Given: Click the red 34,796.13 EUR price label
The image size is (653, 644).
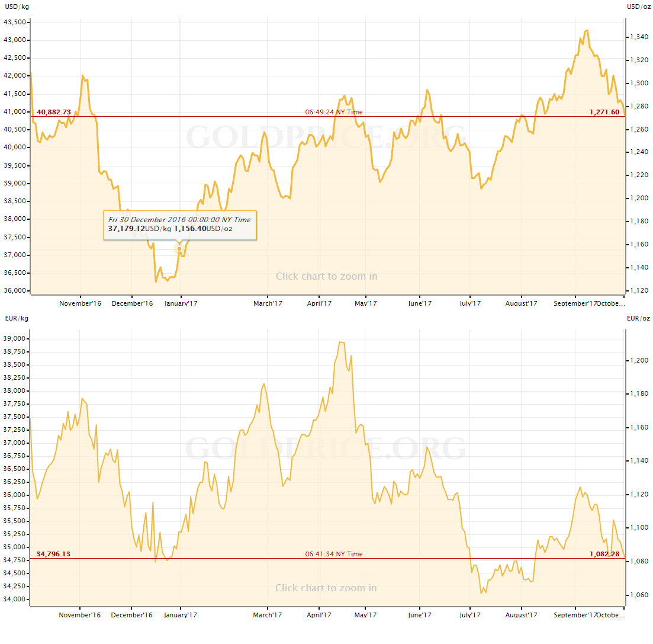Looking at the screenshot, I should 54,554.
